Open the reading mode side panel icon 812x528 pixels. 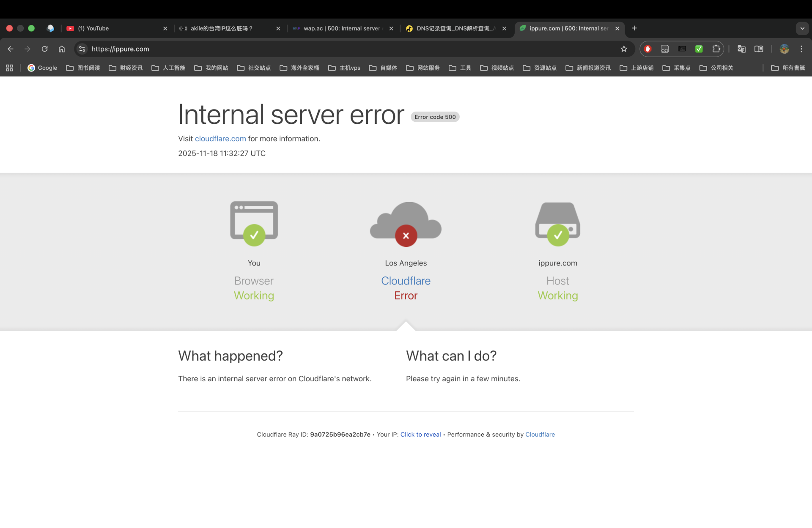coord(759,49)
